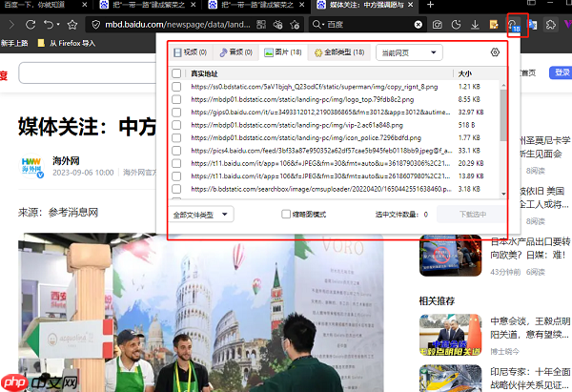This screenshot has height=392, width=572.
Task: Open the 中意会谈 recommended article
Action: tap(530, 328)
